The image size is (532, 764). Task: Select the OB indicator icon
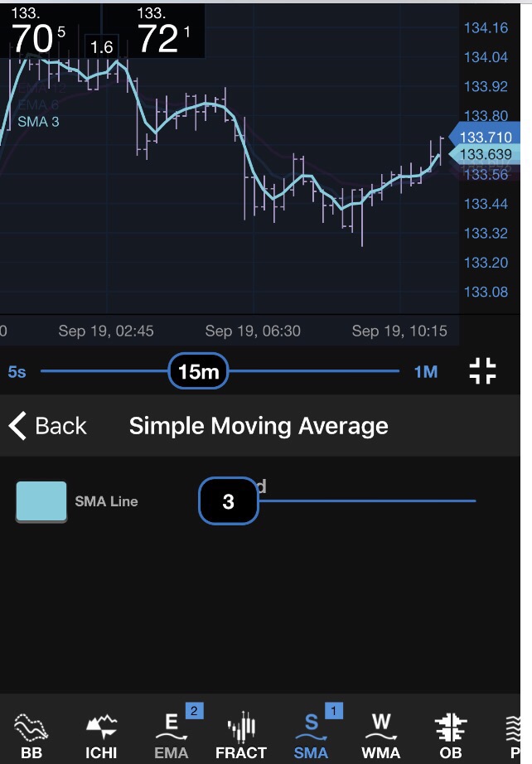point(451,736)
